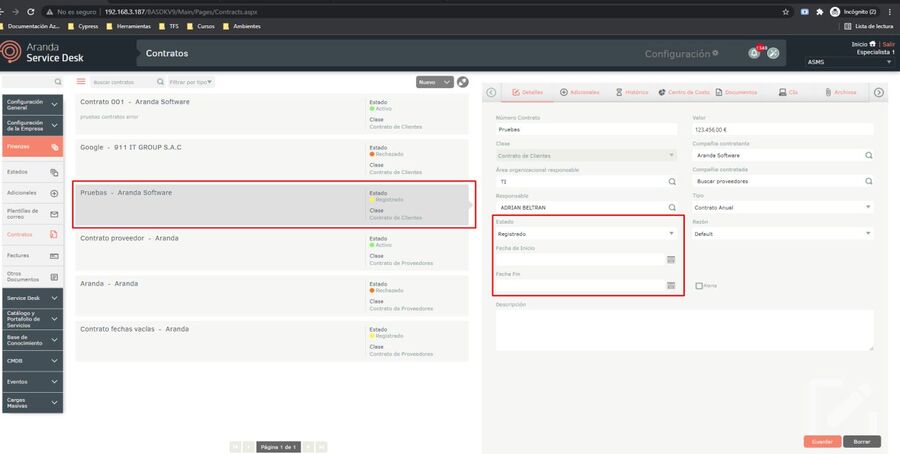The width and height of the screenshot is (900, 454).
Task: Click the tools icon next to notifications bell
Action: pyautogui.click(x=773, y=53)
